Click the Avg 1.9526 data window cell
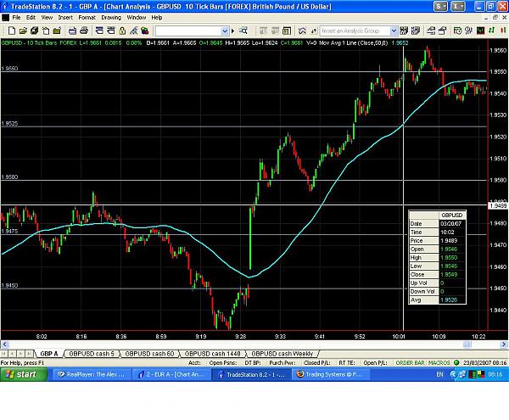The image size is (509, 420). [452, 300]
